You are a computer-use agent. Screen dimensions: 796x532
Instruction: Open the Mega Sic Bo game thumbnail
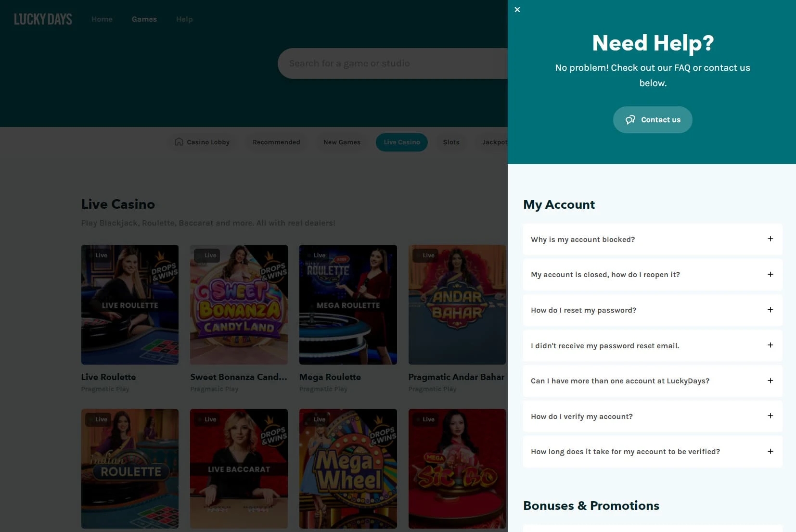coord(457,469)
